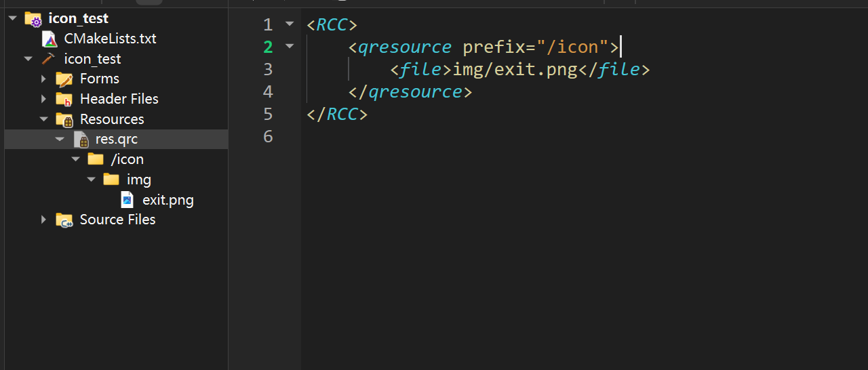This screenshot has height=370, width=868.
Task: Click the exit.png image file icon
Action: click(127, 200)
